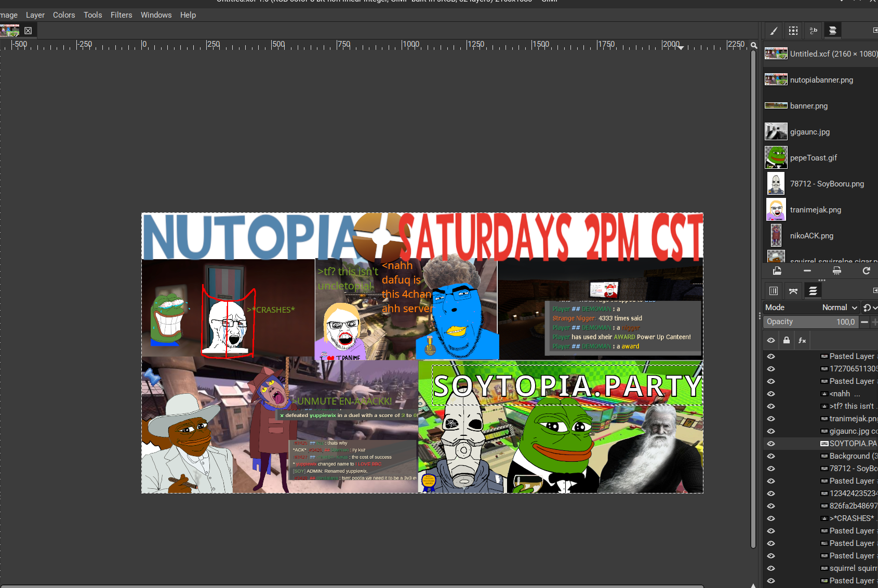Viewport: 878px width, 588px height.
Task: Click the thumbnail icon of squirrel squirr layer
Action: [x=824, y=568]
